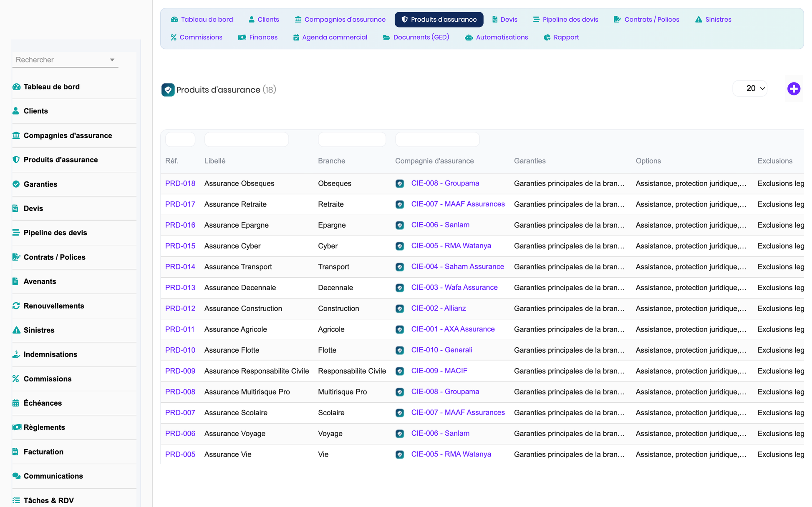Sort by the Garanties column header
This screenshot has height=507, width=812.
[x=530, y=161]
